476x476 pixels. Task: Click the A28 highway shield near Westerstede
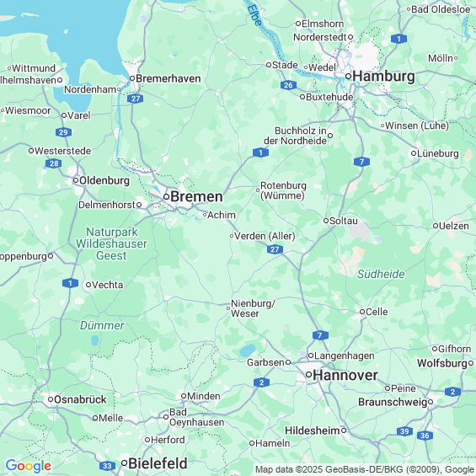tap(54, 163)
